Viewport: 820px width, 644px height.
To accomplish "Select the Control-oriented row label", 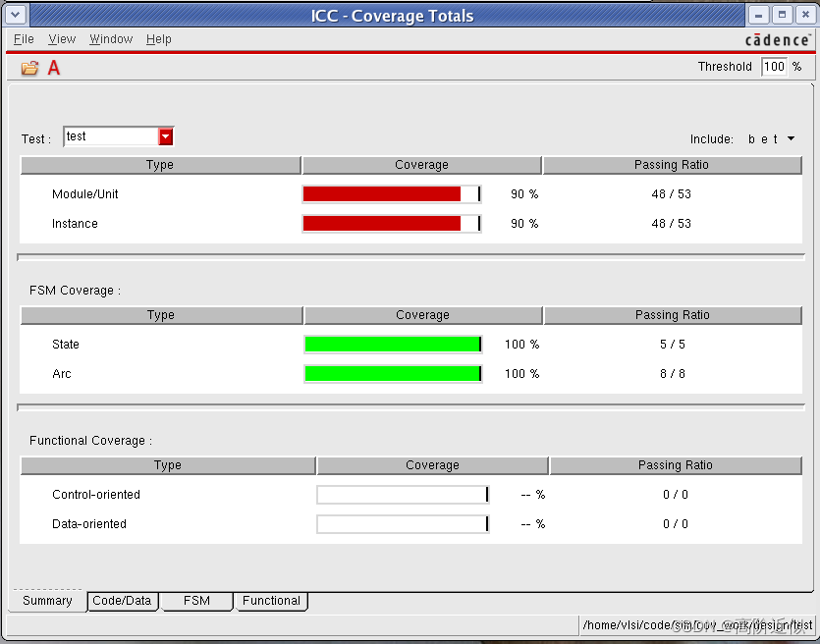I will point(96,494).
